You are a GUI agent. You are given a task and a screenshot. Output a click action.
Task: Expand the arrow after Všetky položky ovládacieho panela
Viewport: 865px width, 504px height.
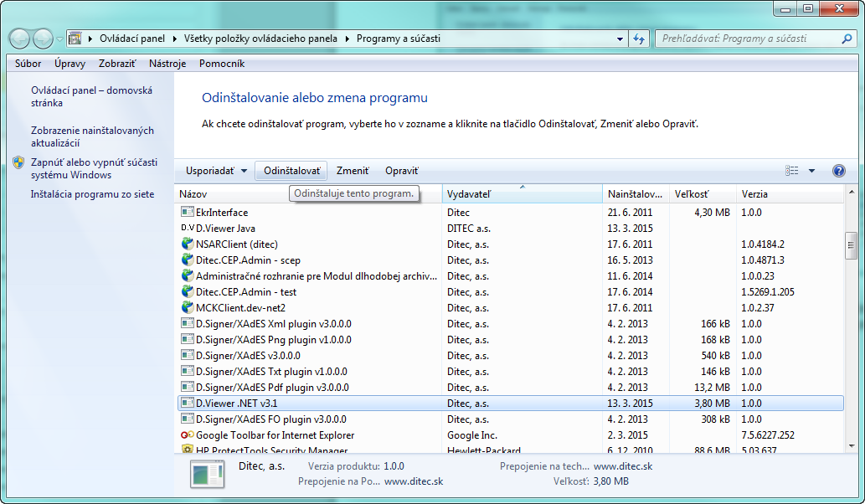coord(347,39)
